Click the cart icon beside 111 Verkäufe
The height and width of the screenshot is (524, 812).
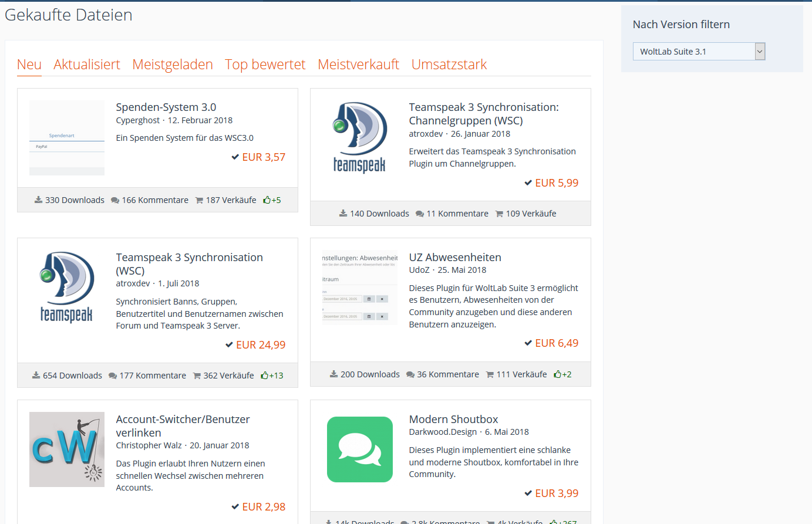(490, 375)
